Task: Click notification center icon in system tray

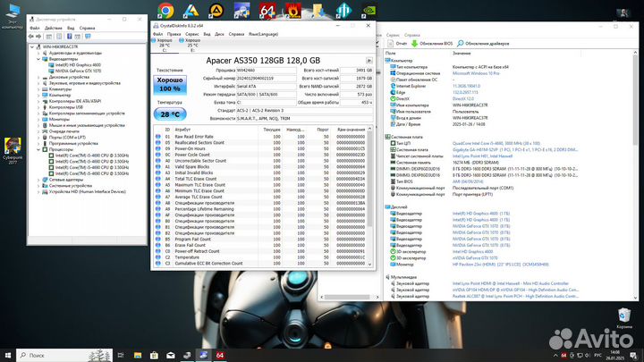Action: (x=634, y=355)
